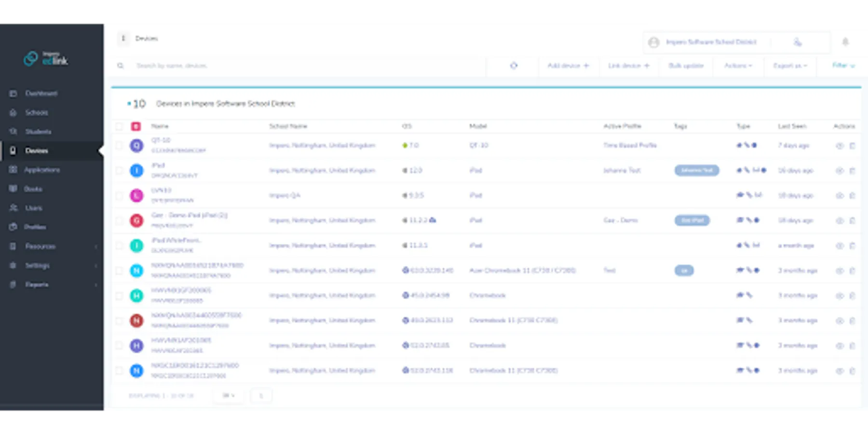Toggle the sidebar menu icon beside Devices title
868x434 pixels.
tap(123, 38)
